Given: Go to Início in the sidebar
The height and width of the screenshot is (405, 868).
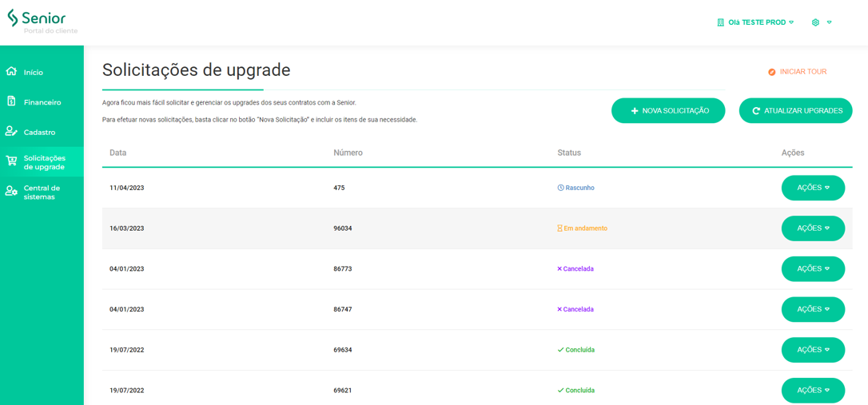Looking at the screenshot, I should pyautogui.click(x=42, y=72).
